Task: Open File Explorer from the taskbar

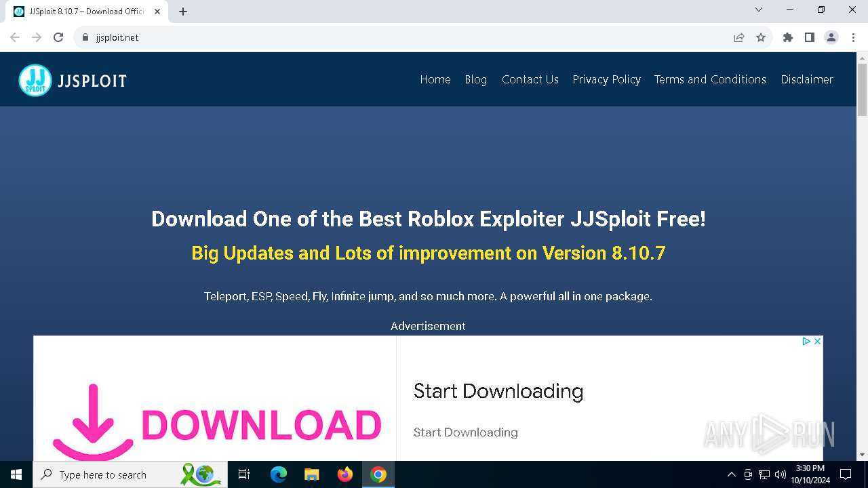Action: (311, 474)
